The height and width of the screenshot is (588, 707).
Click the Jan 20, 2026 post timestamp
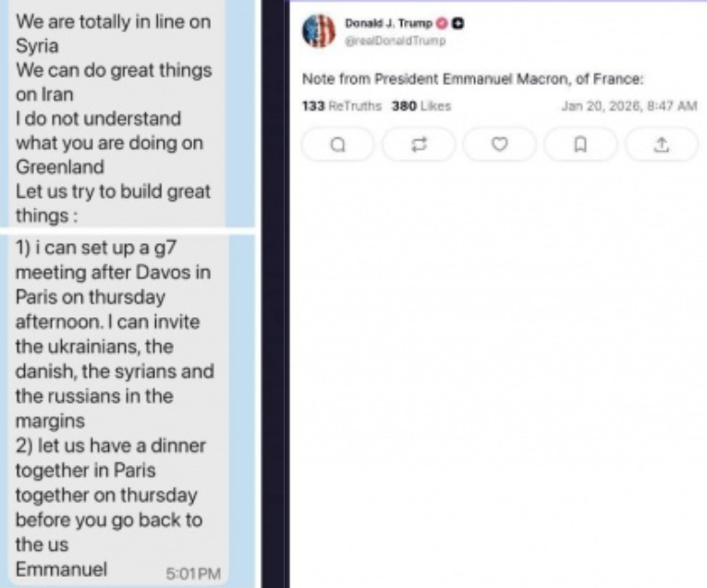tap(628, 105)
